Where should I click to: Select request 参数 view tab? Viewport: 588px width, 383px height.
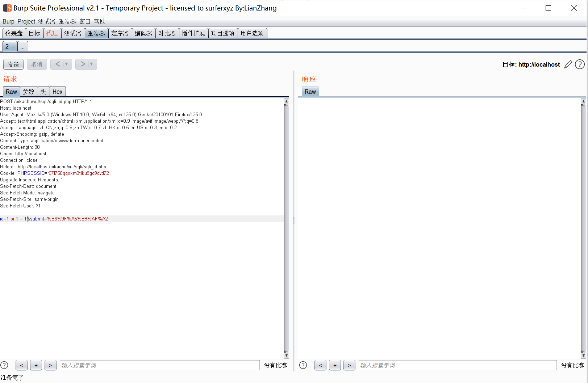pyautogui.click(x=29, y=92)
